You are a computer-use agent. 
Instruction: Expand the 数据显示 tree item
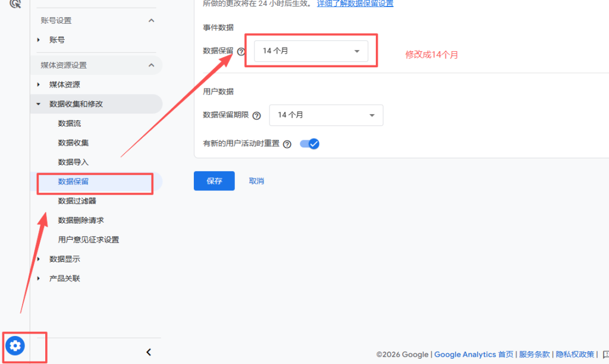pyautogui.click(x=39, y=259)
